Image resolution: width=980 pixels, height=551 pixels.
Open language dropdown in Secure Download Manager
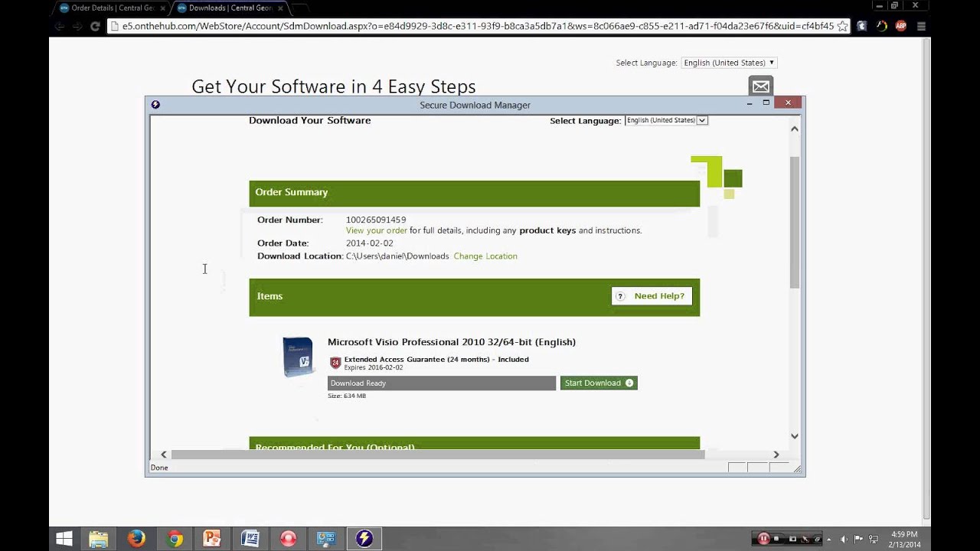coord(666,120)
